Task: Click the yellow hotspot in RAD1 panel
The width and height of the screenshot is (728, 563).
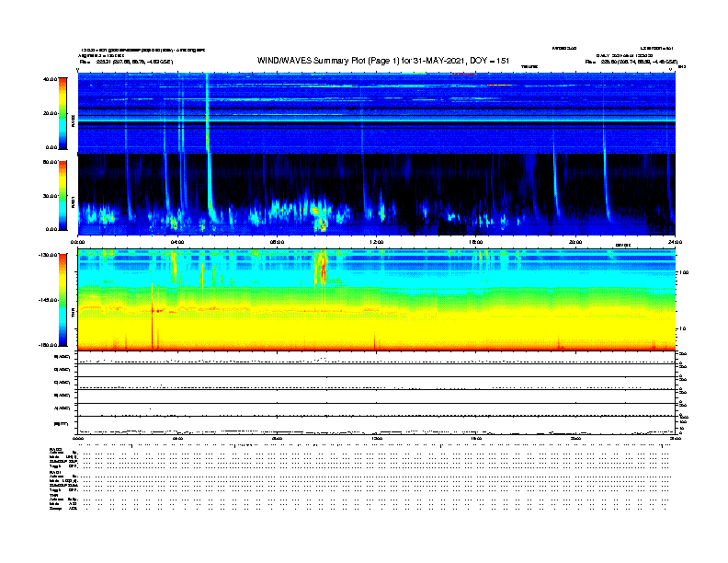Action: 321,219
